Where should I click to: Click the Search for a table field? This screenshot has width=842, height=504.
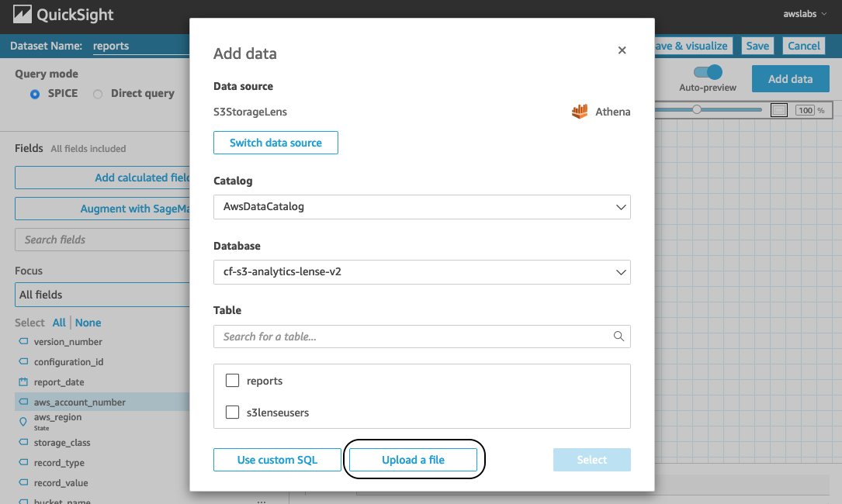[x=421, y=337]
